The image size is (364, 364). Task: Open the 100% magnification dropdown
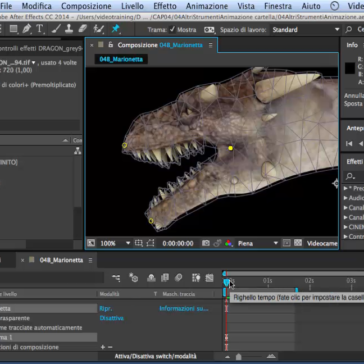(x=115, y=243)
